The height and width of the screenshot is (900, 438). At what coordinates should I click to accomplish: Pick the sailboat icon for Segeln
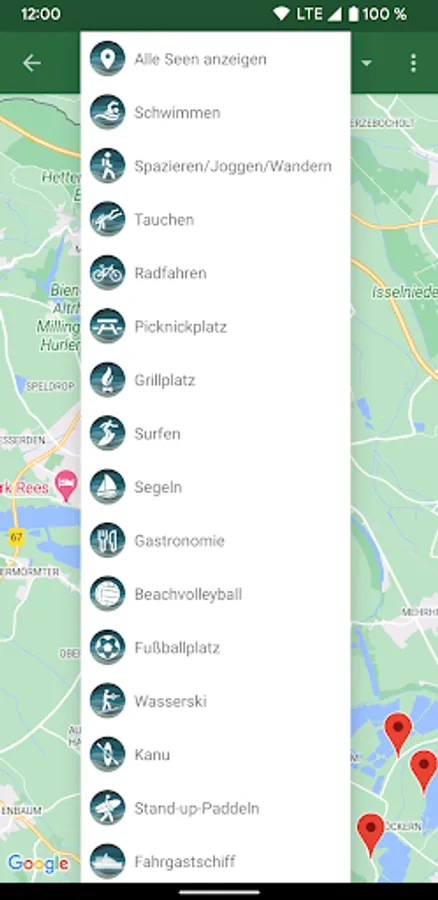pos(107,487)
